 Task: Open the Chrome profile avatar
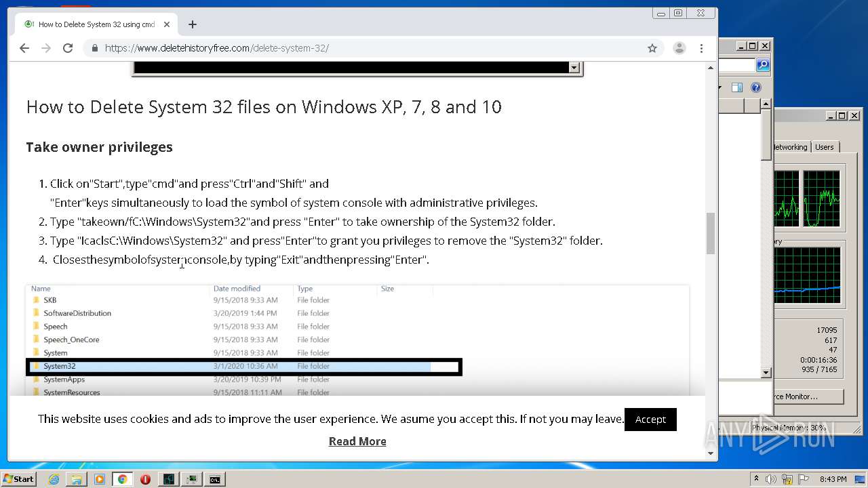click(679, 48)
